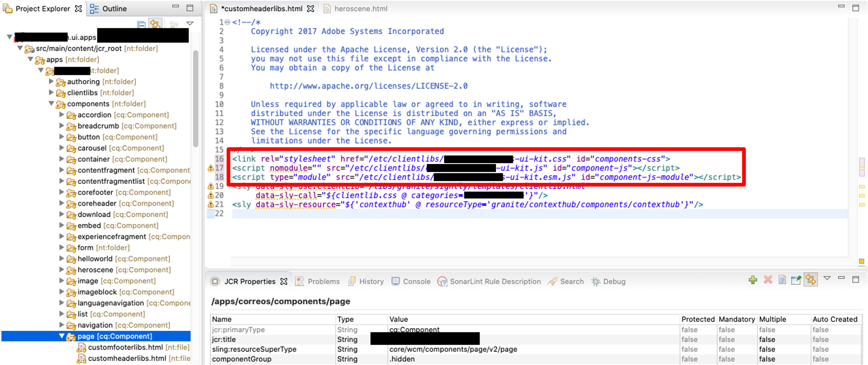Toggle Link with Editor in Project Explorer

tap(155, 23)
